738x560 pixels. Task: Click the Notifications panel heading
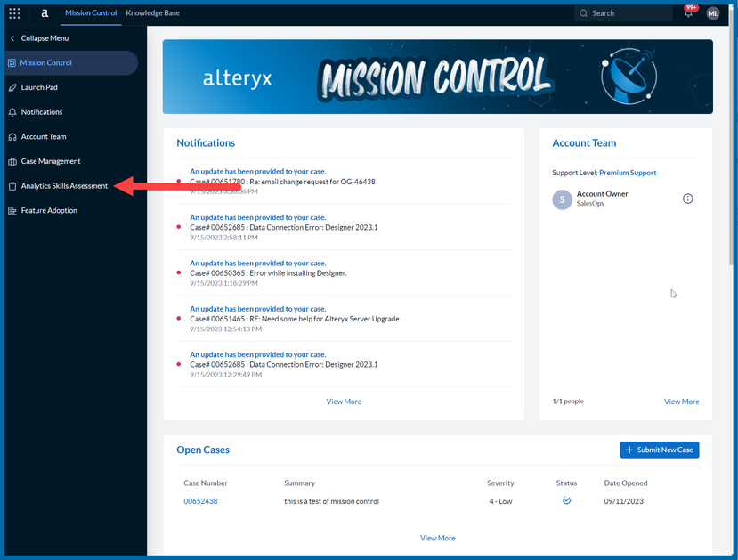click(206, 143)
